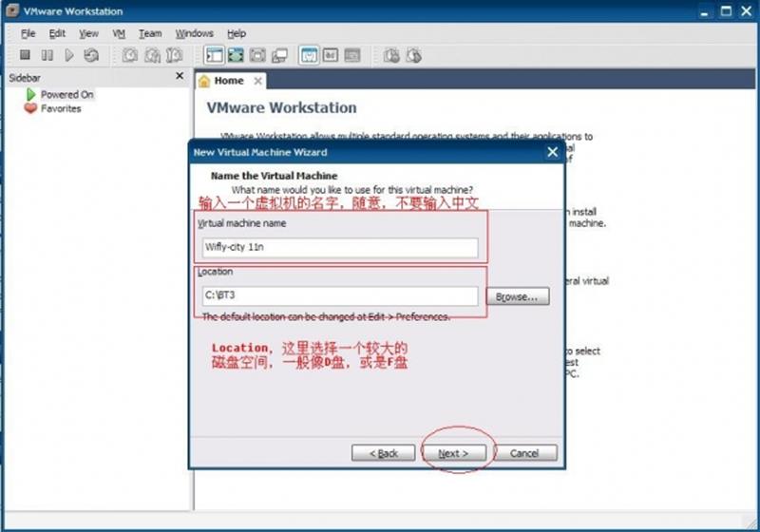Click the Browse... button
Viewport: 760px width, 532px height.
tap(517, 296)
